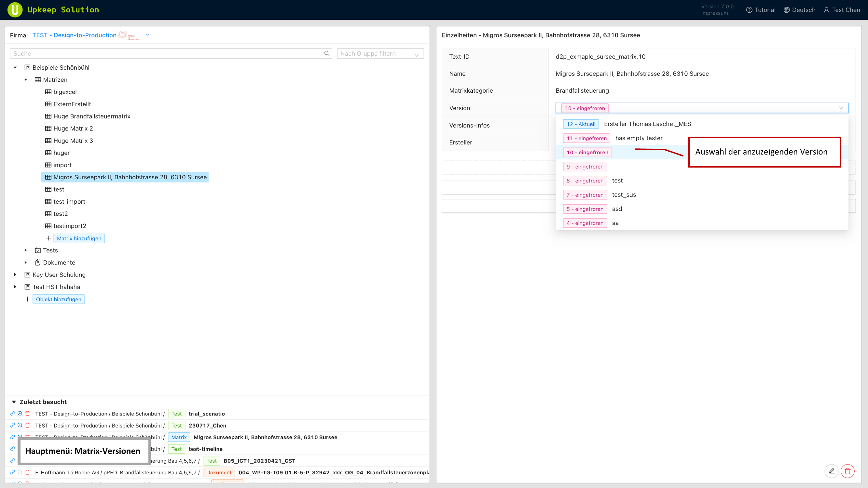This screenshot has height=488, width=868.
Task: Click link icon for trial_scenatio entry
Action: point(12,413)
